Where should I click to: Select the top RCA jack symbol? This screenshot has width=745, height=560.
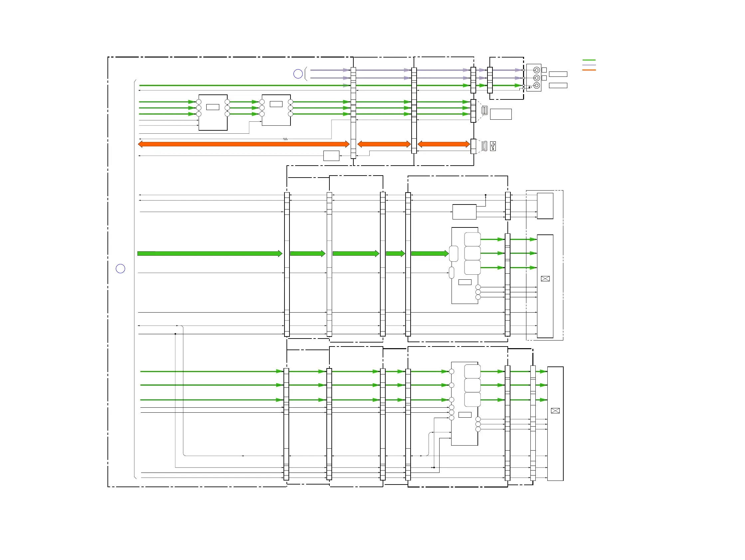click(x=536, y=70)
